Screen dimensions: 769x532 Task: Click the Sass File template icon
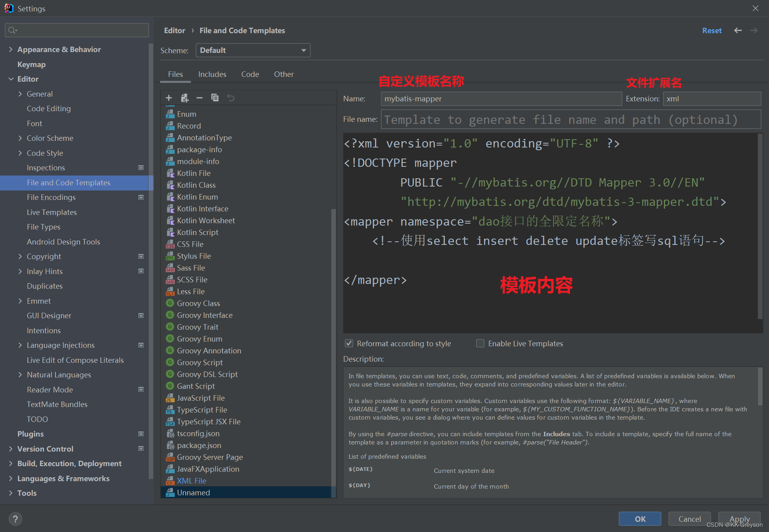pyautogui.click(x=170, y=268)
